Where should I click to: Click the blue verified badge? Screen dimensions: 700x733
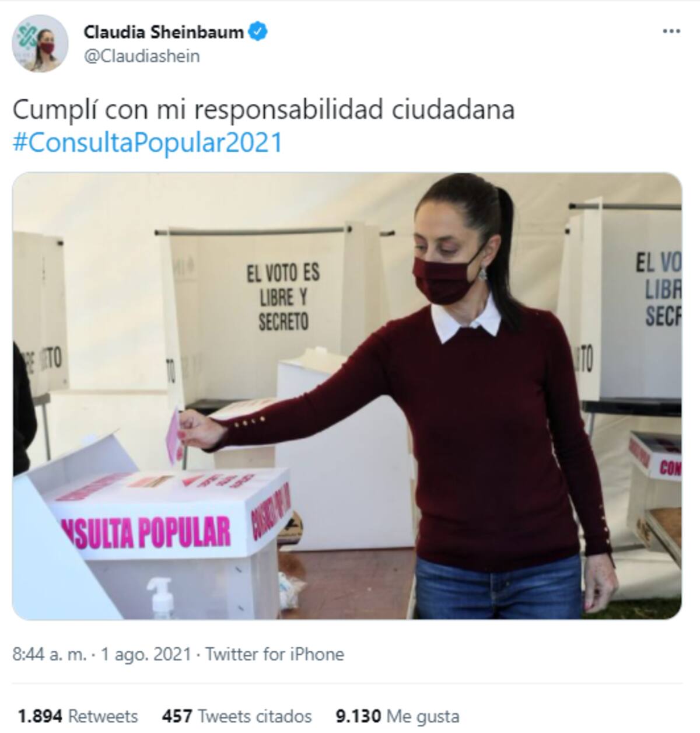point(258,32)
